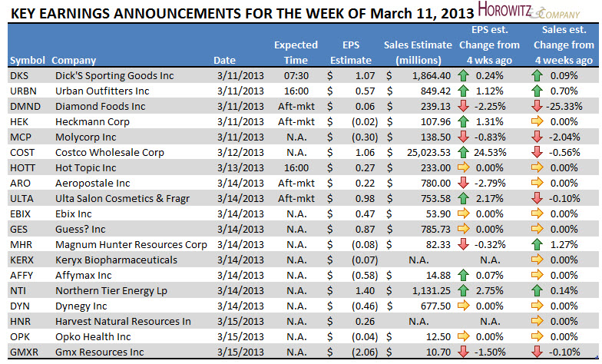
Task: Click the red down arrow beside MCP -0.83%
Action: click(464, 137)
